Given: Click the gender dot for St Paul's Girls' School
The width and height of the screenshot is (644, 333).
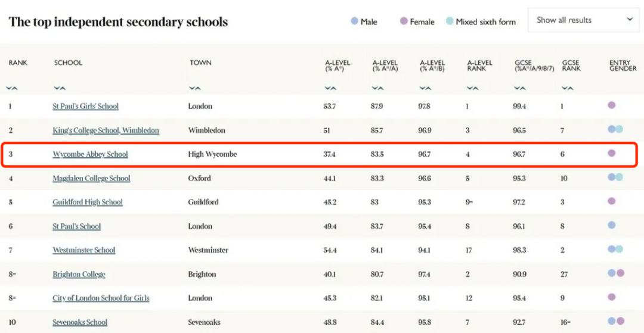Looking at the screenshot, I should 612,105.
